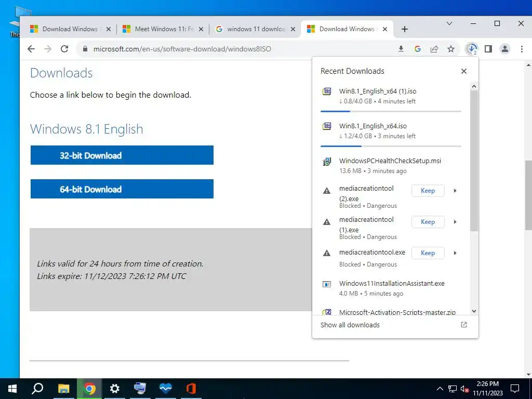532x399 pixels.
Task: Keep the blocked mediacreationtool (2).exe file
Action: point(428,191)
